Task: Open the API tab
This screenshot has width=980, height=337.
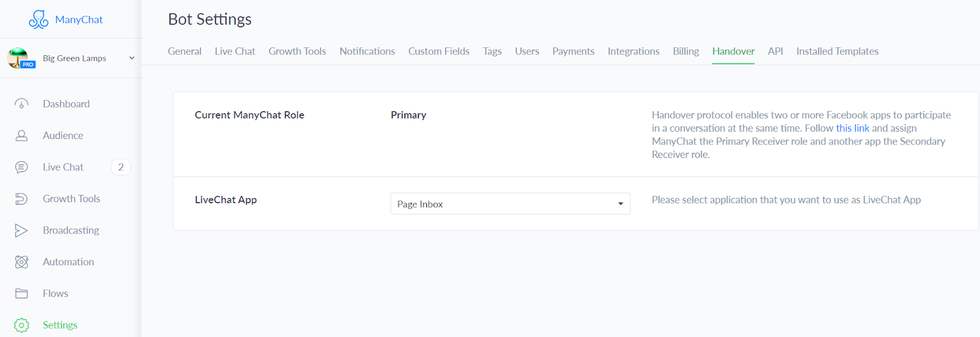Action: pos(775,51)
